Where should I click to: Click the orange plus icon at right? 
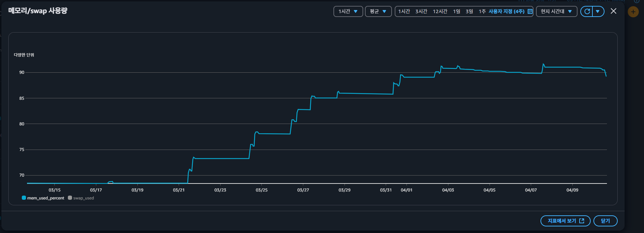(x=633, y=12)
